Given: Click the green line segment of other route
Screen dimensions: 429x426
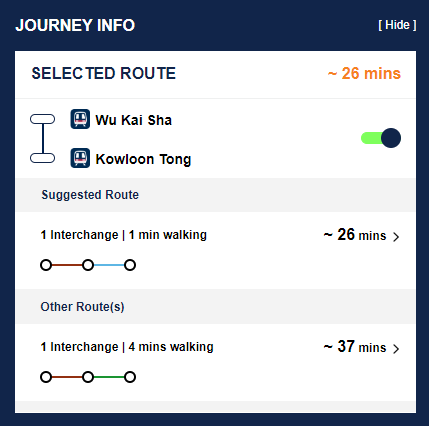Looking at the screenshot, I should pyautogui.click(x=109, y=377).
